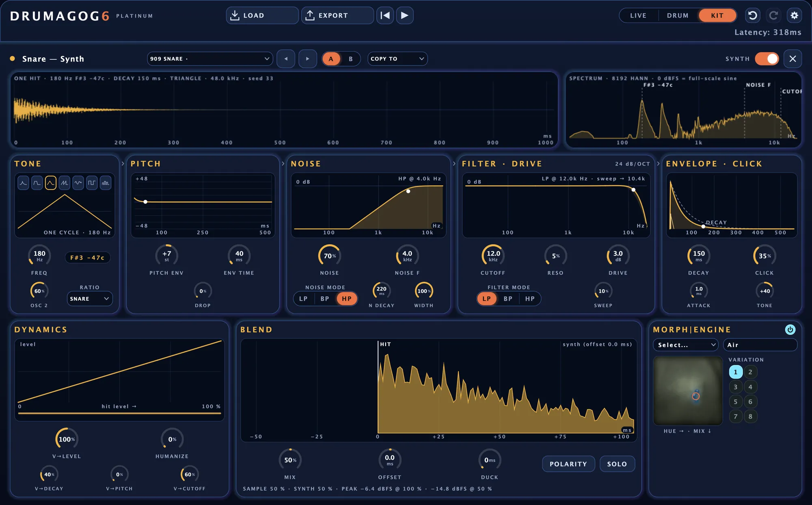This screenshot has width=812, height=505.
Task: Set filter mode to BP
Action: [508, 299]
